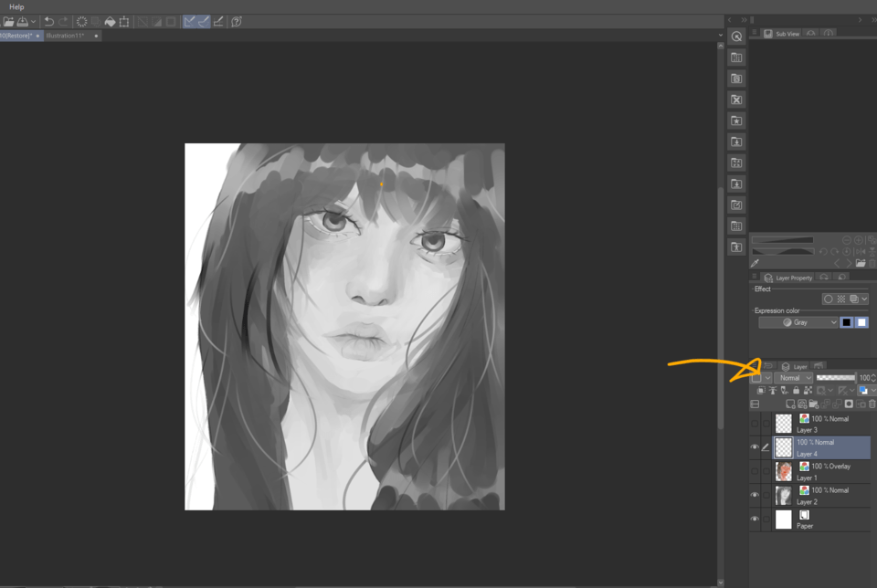877x588 pixels.
Task: Open the Normal blending mode dropdown
Action: coord(793,378)
